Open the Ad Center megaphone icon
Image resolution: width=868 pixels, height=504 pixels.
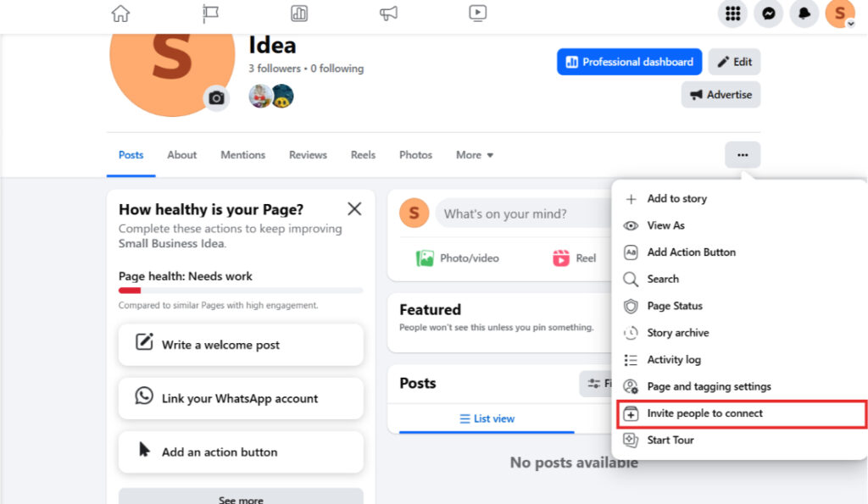coord(388,14)
